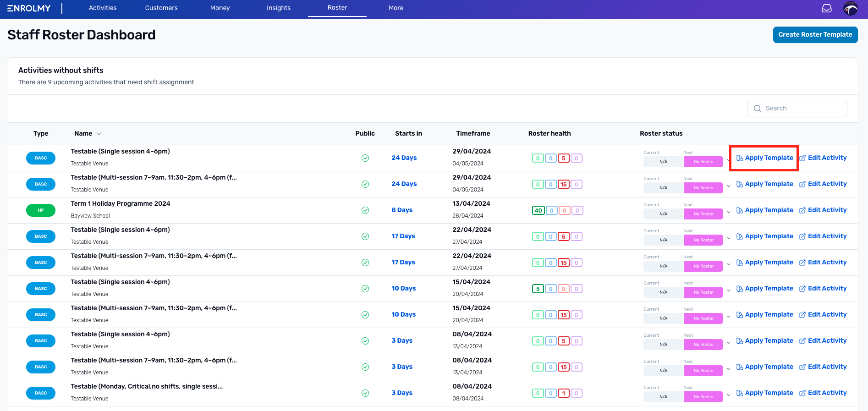Click 'Term 1 Holiday Programme 2024' name
Screen dimensions: 868x411
[x=121, y=204]
